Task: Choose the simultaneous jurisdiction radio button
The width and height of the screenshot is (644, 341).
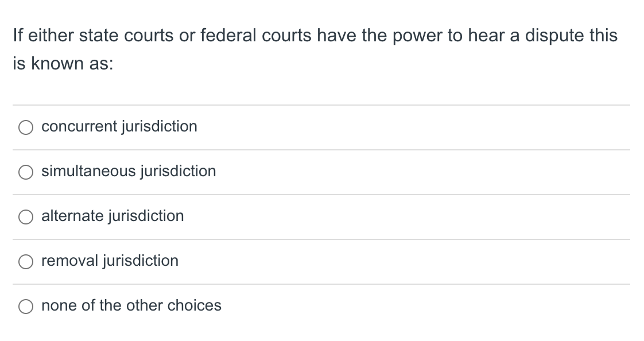Action: [26, 172]
